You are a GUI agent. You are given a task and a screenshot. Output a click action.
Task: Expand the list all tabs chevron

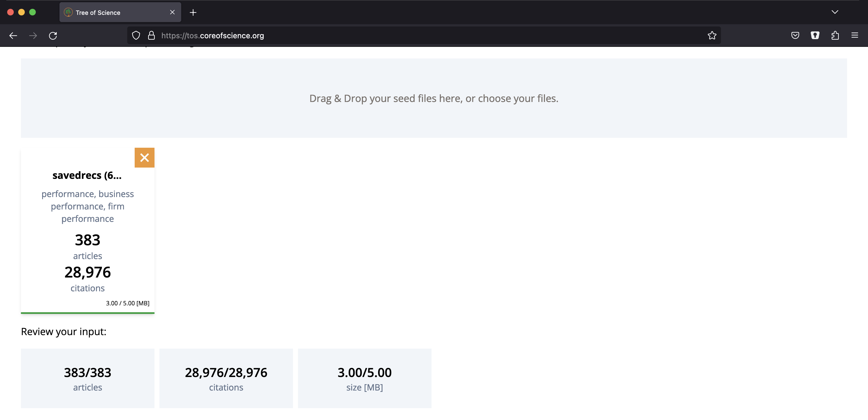click(x=834, y=12)
